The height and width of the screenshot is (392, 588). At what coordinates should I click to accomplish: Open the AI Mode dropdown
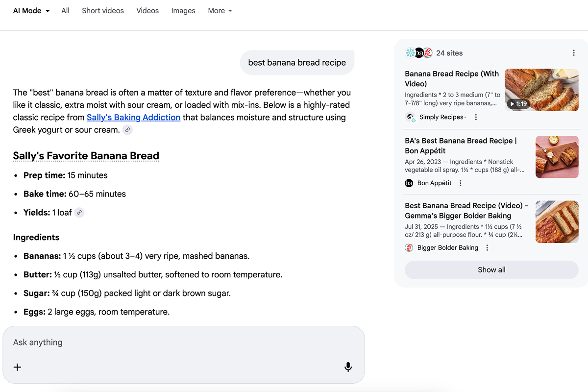tap(31, 11)
